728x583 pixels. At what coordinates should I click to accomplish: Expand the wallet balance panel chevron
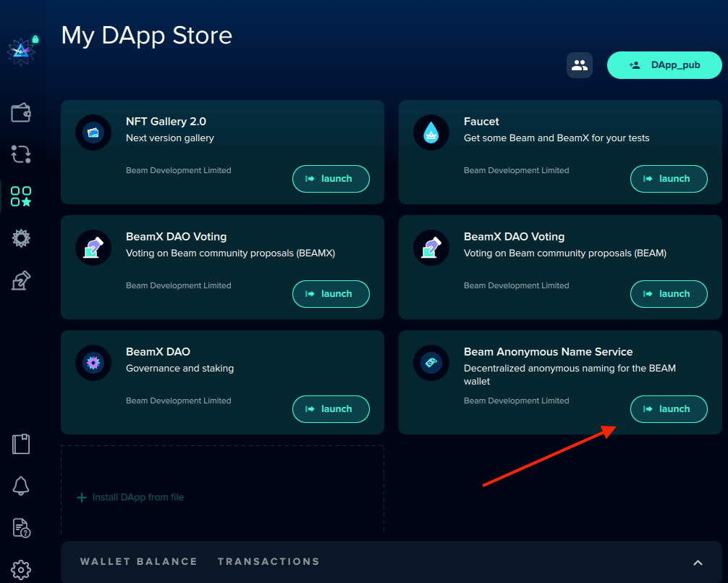pos(698,563)
